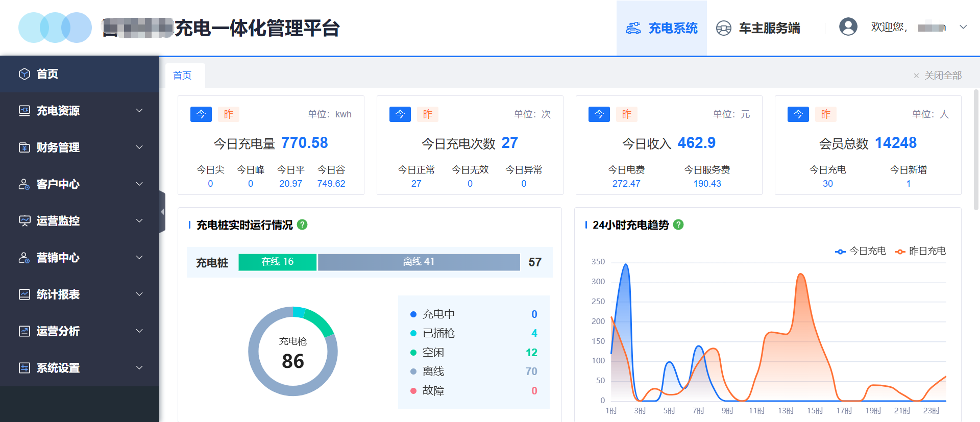
Task: Click the green 在线 16 bar segment
Action: pyautogui.click(x=278, y=262)
